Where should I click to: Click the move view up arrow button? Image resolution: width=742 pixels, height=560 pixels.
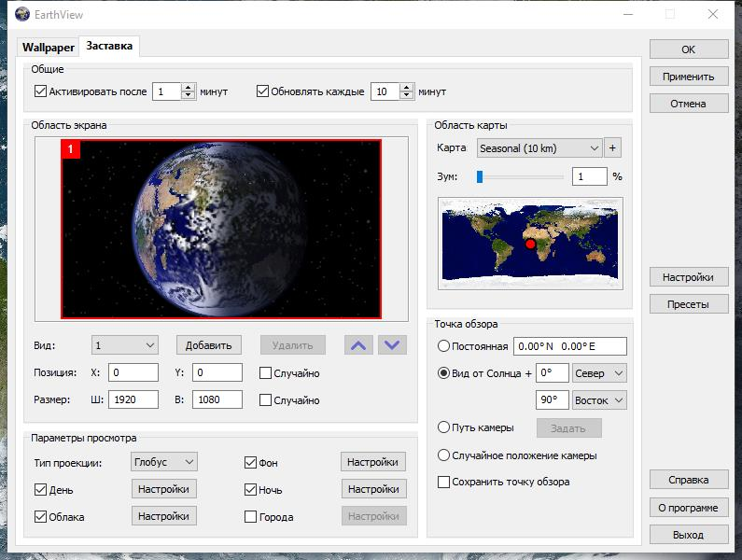tap(357, 345)
